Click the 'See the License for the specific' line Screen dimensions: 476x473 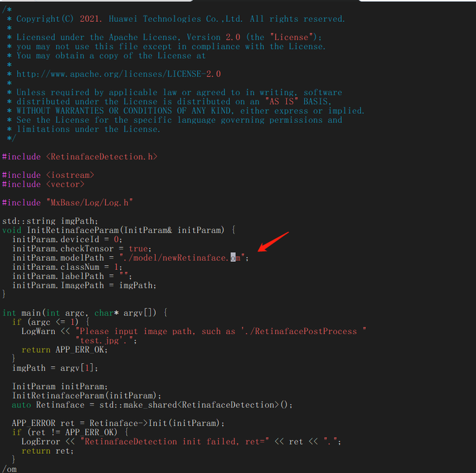point(175,120)
